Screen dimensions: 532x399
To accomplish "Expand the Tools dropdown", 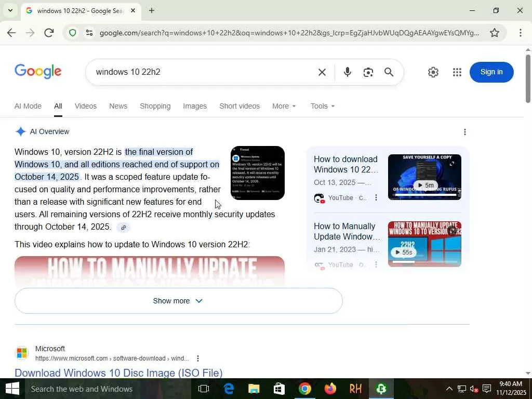I will tap(322, 106).
